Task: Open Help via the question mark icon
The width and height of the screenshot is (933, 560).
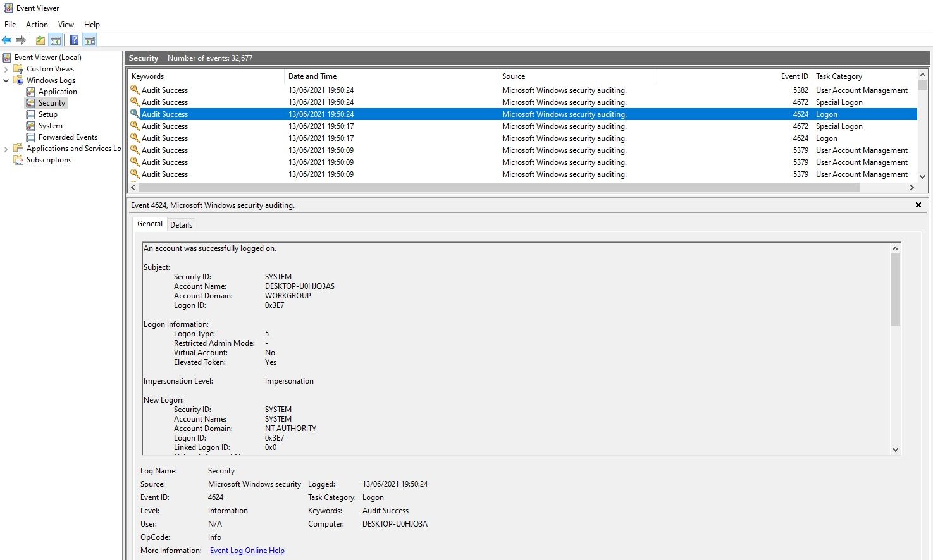Action: click(x=74, y=40)
